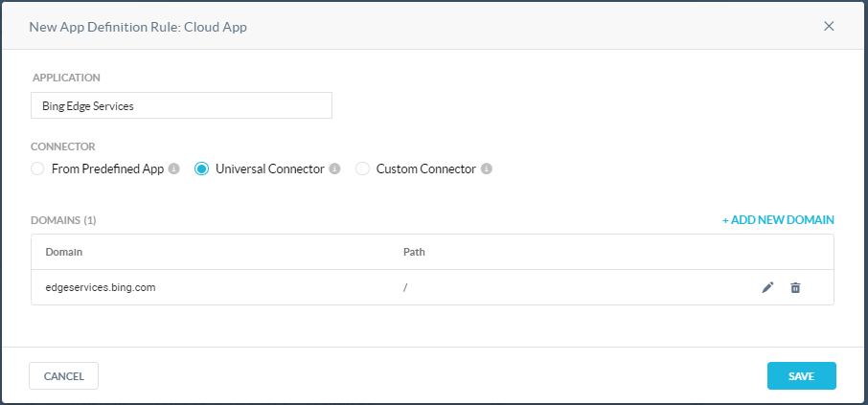Select the Universal Connector radio button

(x=201, y=169)
